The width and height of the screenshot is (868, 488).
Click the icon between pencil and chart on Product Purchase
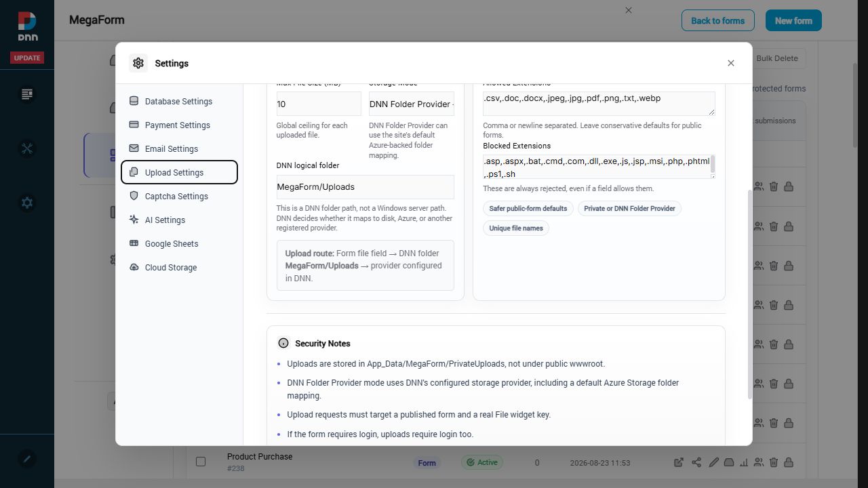pyautogui.click(x=729, y=463)
